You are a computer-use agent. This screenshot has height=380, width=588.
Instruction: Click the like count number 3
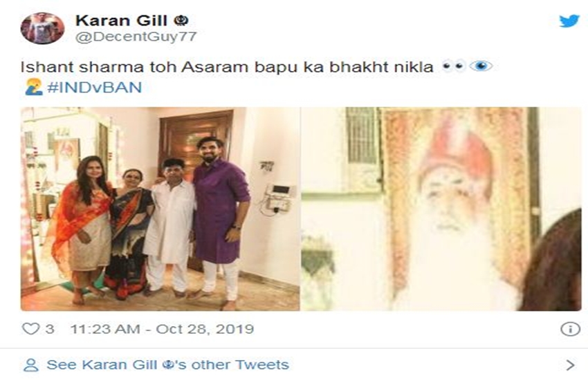click(x=50, y=329)
